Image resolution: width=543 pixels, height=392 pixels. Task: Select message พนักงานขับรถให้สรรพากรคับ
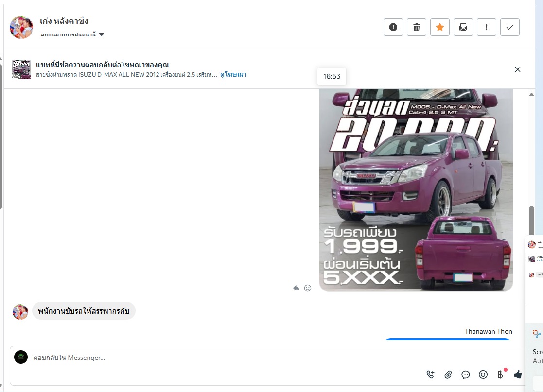click(x=84, y=311)
